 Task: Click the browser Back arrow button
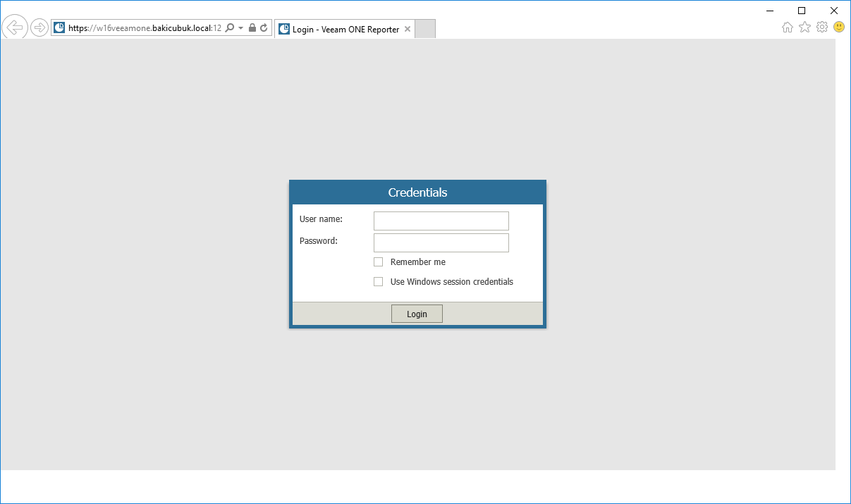14,27
